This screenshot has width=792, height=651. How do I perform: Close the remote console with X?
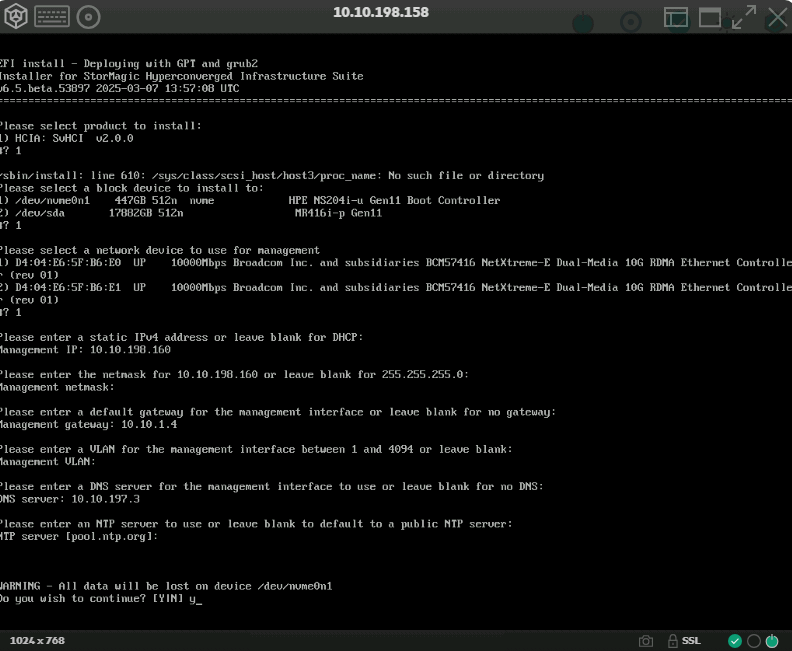click(x=778, y=17)
